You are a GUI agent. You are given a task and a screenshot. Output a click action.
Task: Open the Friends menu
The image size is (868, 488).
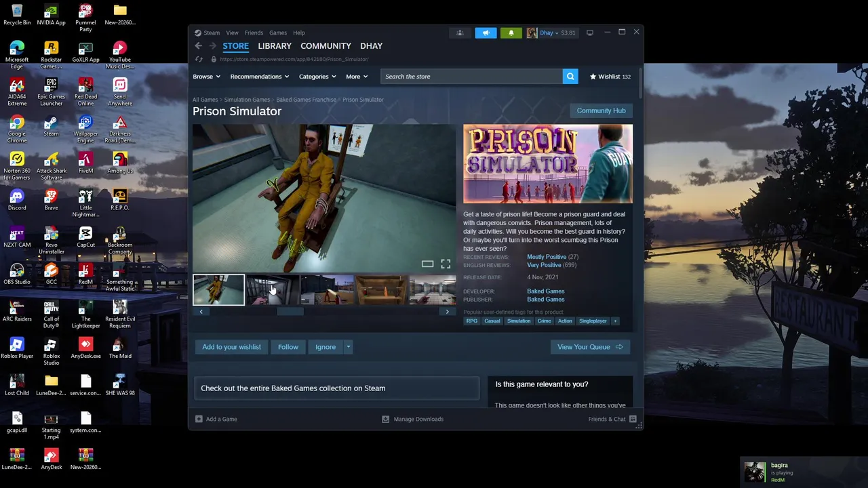254,33
